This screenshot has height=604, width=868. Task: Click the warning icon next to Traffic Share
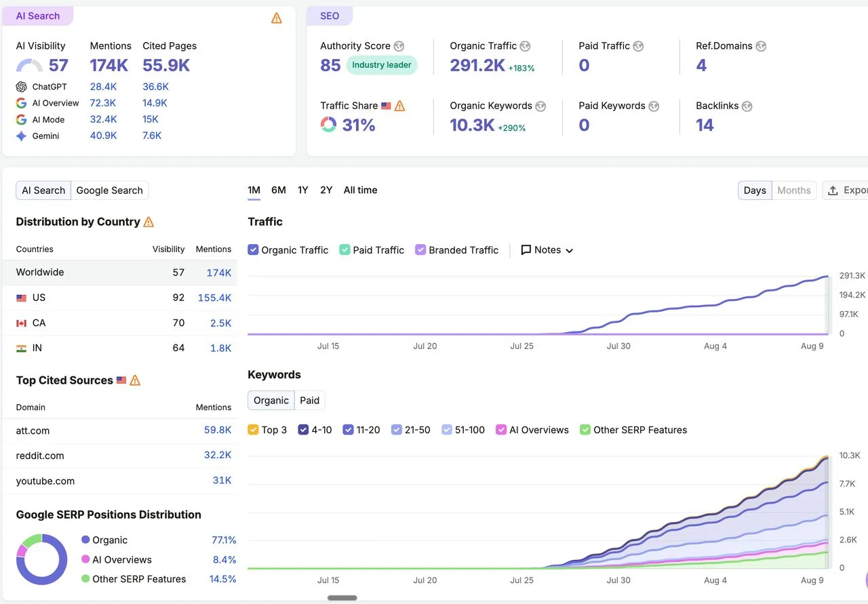[x=399, y=106]
